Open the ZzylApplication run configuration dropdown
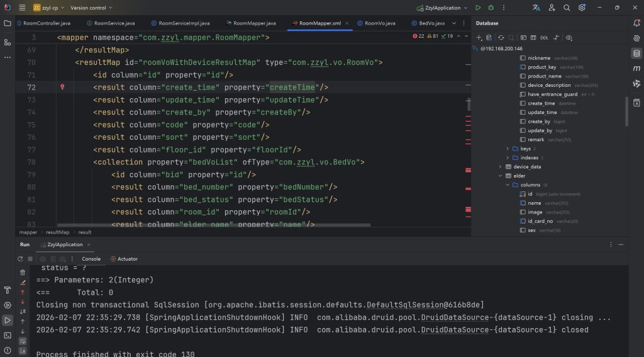The image size is (644, 357). (442, 8)
